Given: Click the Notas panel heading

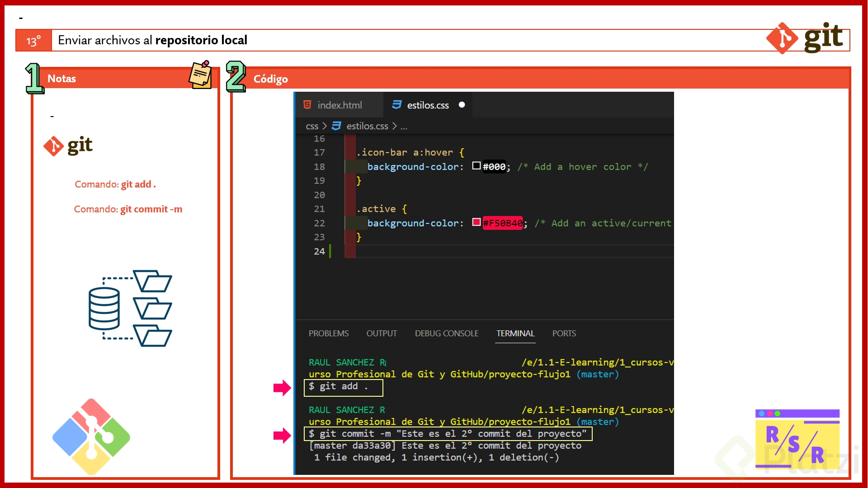Looking at the screenshot, I should click(61, 79).
